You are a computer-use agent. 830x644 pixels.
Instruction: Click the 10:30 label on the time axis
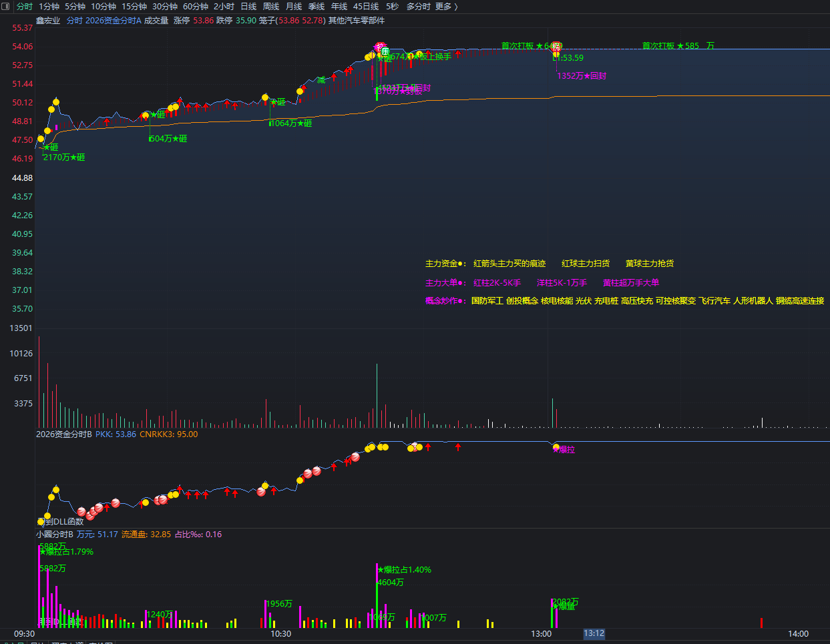click(281, 634)
